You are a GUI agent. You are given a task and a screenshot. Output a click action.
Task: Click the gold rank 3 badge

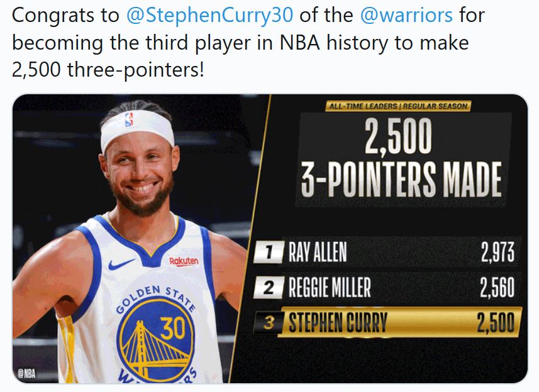coord(269,322)
